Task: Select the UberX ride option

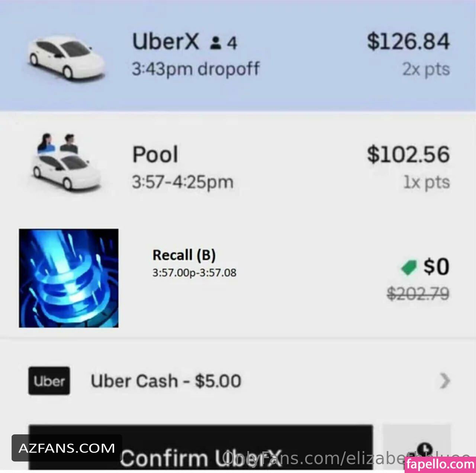Action: [238, 55]
